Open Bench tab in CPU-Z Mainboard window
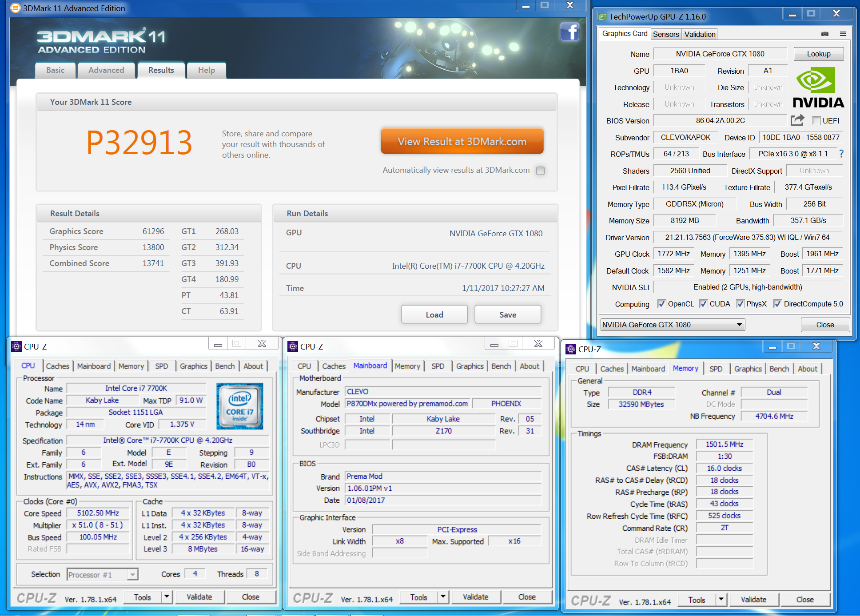The width and height of the screenshot is (860, 616). (501, 366)
